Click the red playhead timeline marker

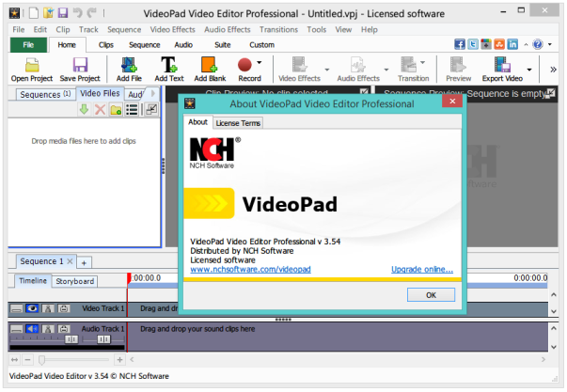[x=129, y=278]
